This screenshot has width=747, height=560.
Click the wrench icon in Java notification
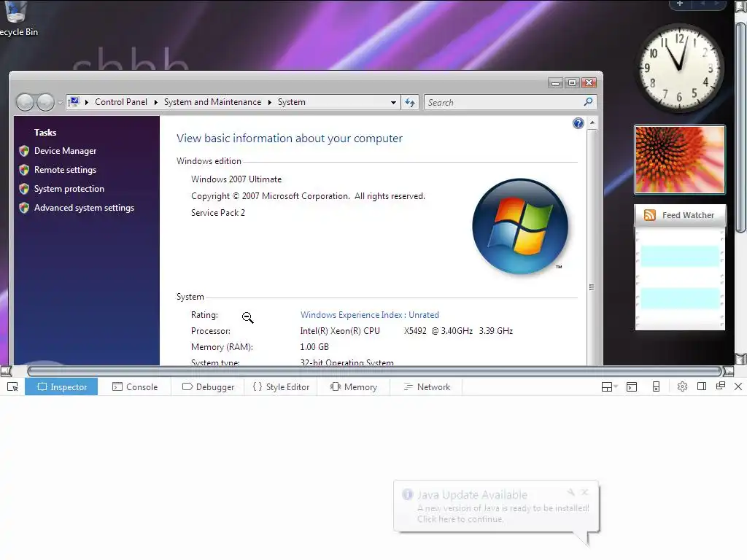(x=570, y=492)
